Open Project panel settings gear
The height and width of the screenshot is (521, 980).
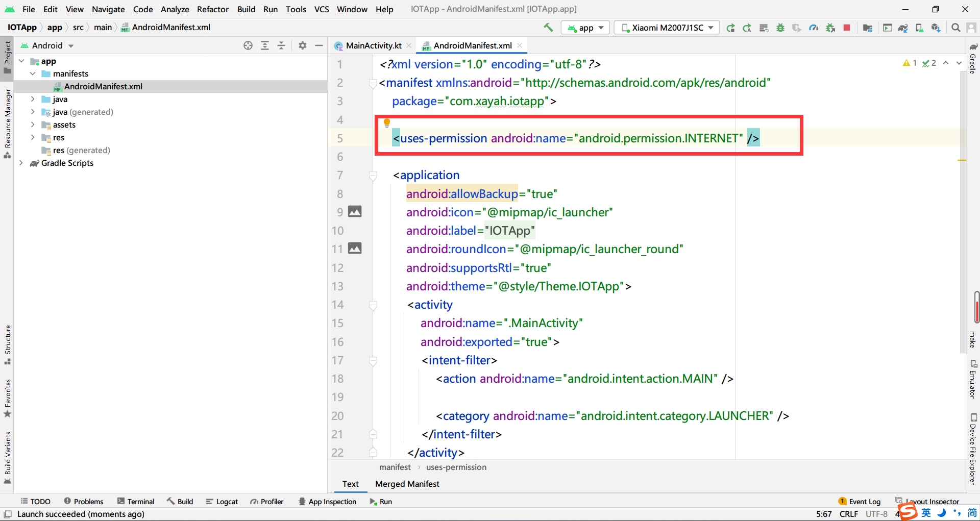pyautogui.click(x=303, y=45)
